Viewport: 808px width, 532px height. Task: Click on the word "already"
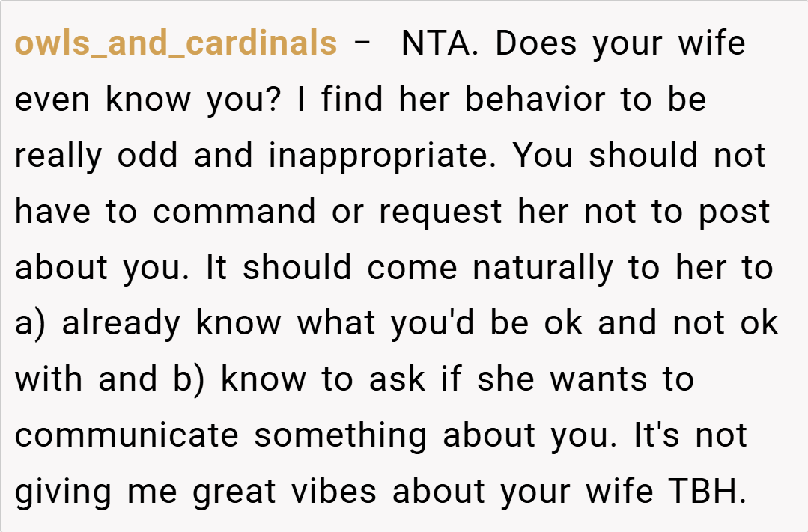tap(121, 324)
